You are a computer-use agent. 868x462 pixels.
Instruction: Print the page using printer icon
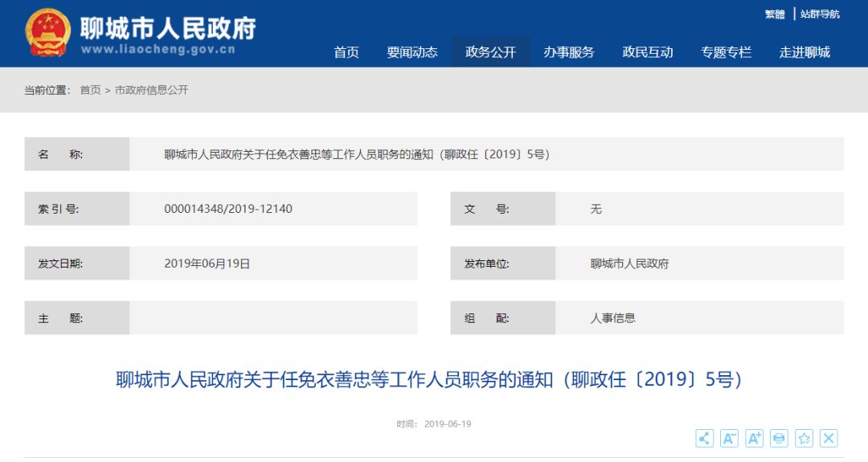point(779,438)
